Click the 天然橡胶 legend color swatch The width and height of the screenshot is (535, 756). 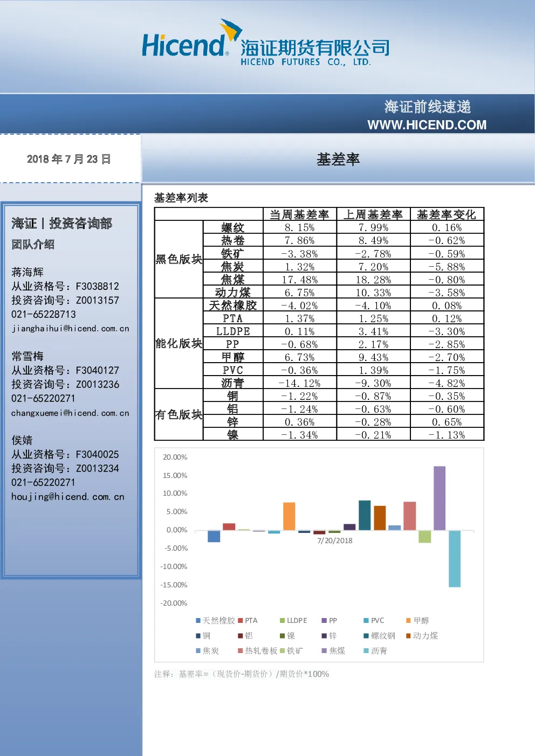tap(198, 621)
